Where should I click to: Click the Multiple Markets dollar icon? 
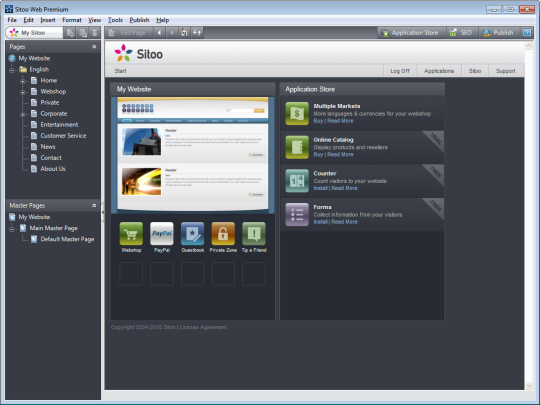[297, 113]
